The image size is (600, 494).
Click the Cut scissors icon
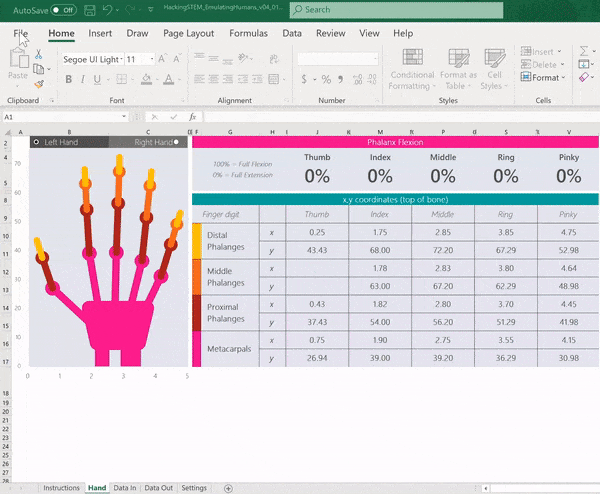pyautogui.click(x=38, y=54)
